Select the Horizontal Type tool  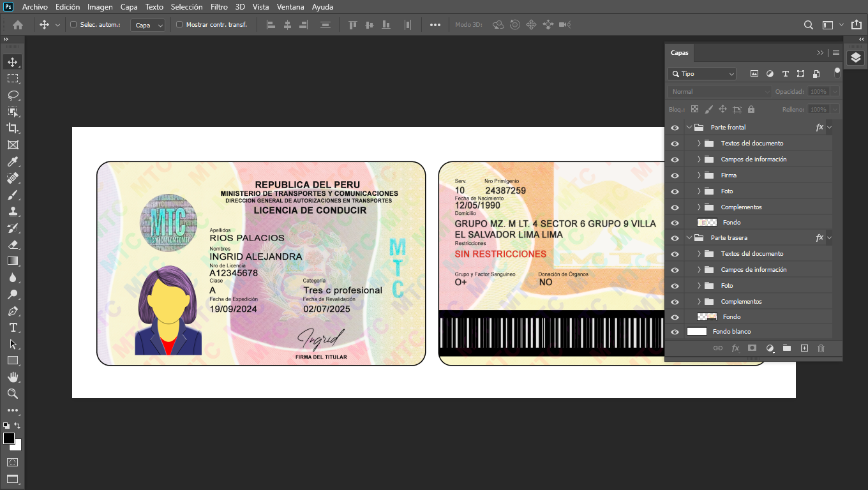tap(13, 327)
